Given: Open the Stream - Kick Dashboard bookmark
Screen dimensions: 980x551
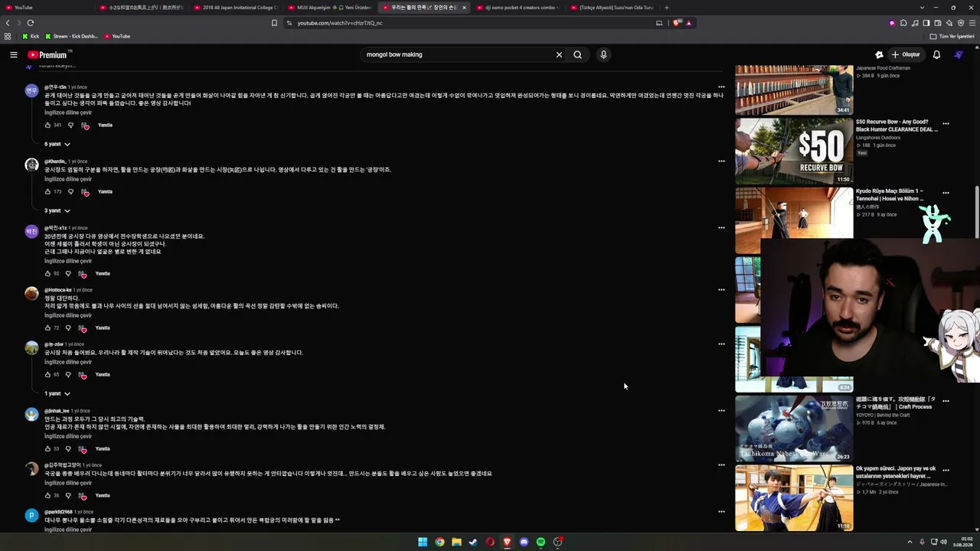Looking at the screenshot, I should pos(72,36).
